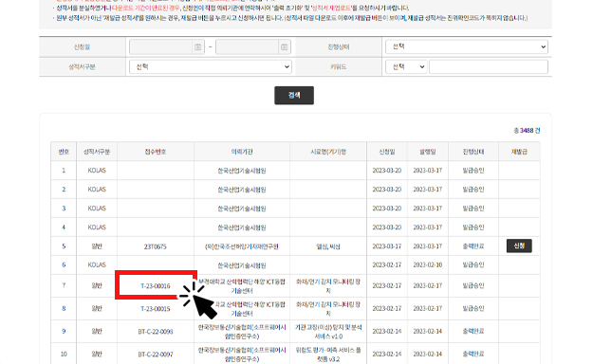Click application date 2023-03-20 in row 1
This screenshot has height=364, width=593.
tap(387, 171)
